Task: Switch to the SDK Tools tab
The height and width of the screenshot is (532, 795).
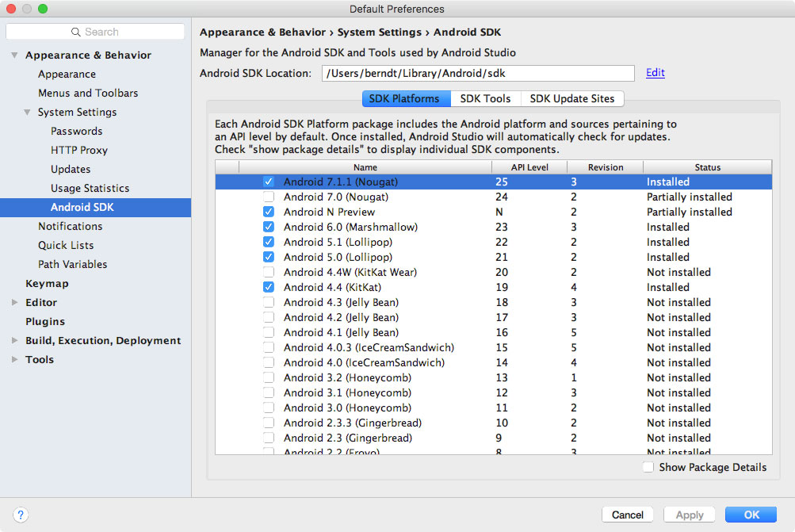Action: [x=485, y=99]
